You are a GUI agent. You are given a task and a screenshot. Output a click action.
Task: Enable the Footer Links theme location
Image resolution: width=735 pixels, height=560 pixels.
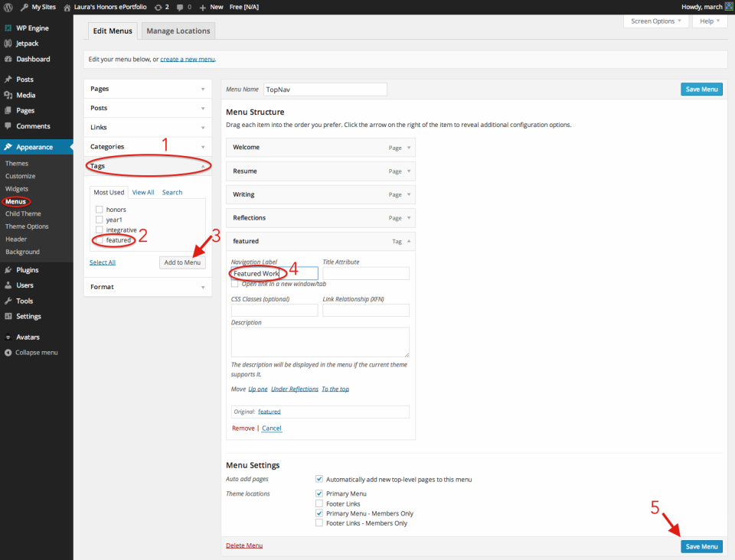[319, 504]
